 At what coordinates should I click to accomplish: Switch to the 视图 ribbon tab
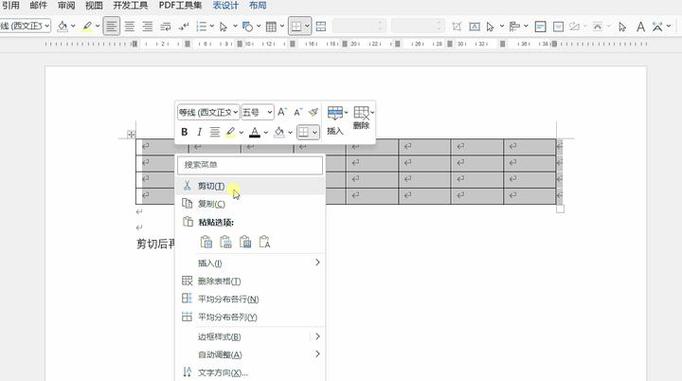tap(94, 6)
